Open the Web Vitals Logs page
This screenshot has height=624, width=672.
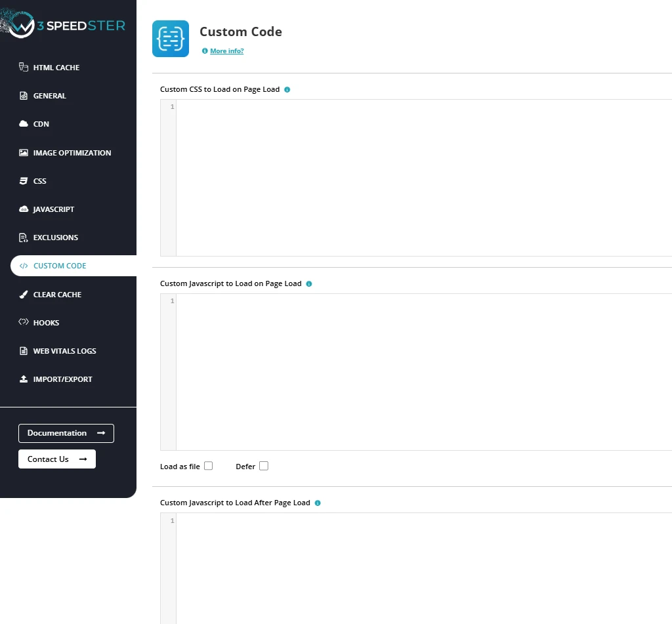64,351
